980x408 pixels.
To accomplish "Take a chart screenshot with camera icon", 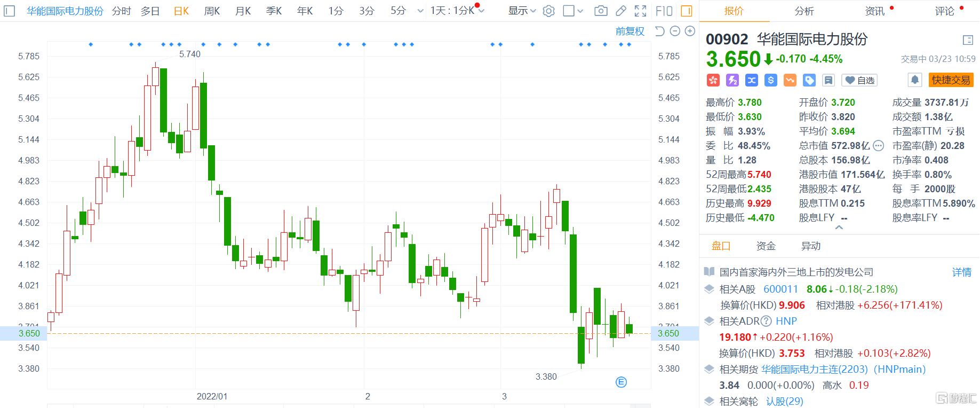I will pos(601,11).
